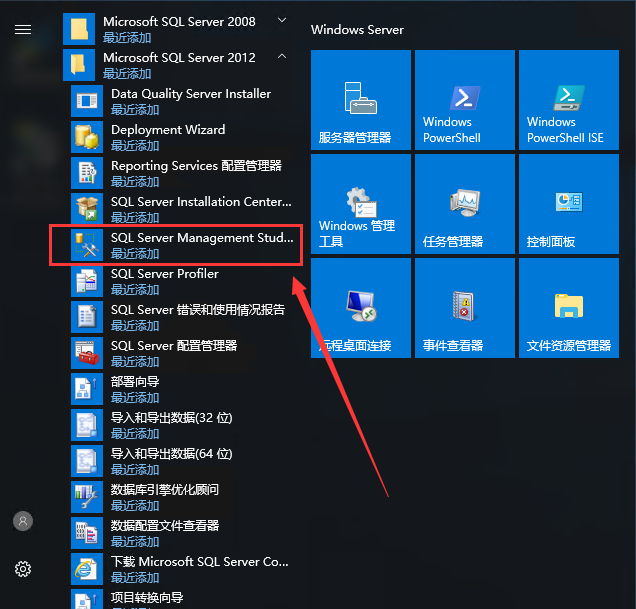Open the 控制面板 tile
Viewport: 636px width, 609px height.
(569, 204)
